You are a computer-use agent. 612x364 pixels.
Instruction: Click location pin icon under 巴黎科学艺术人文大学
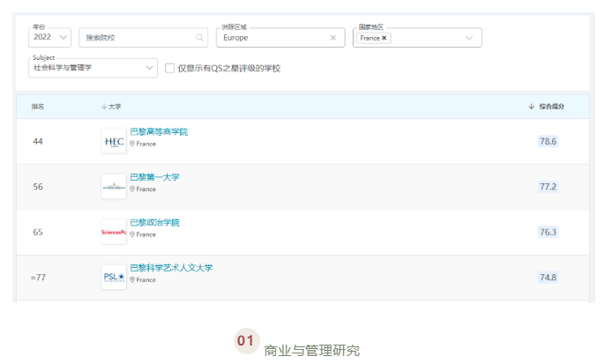tap(132, 279)
